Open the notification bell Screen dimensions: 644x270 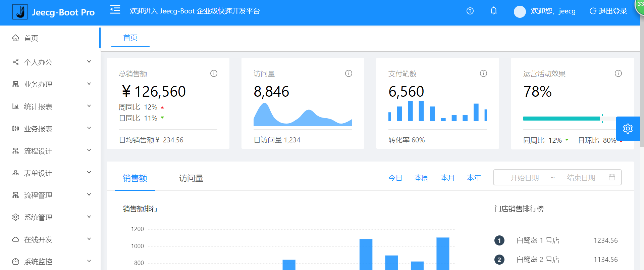click(x=494, y=11)
